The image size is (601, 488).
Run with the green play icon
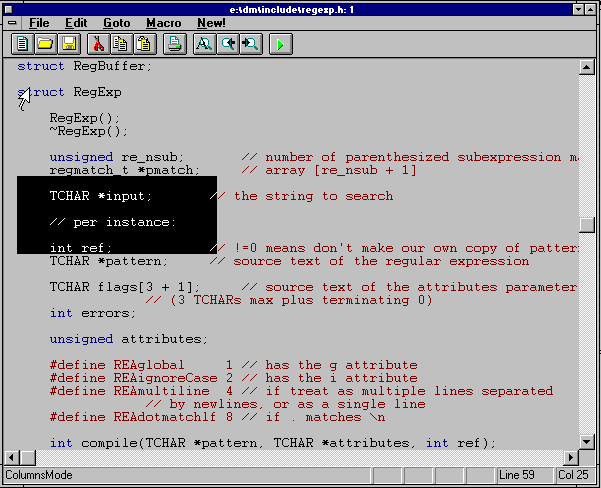coord(281,44)
